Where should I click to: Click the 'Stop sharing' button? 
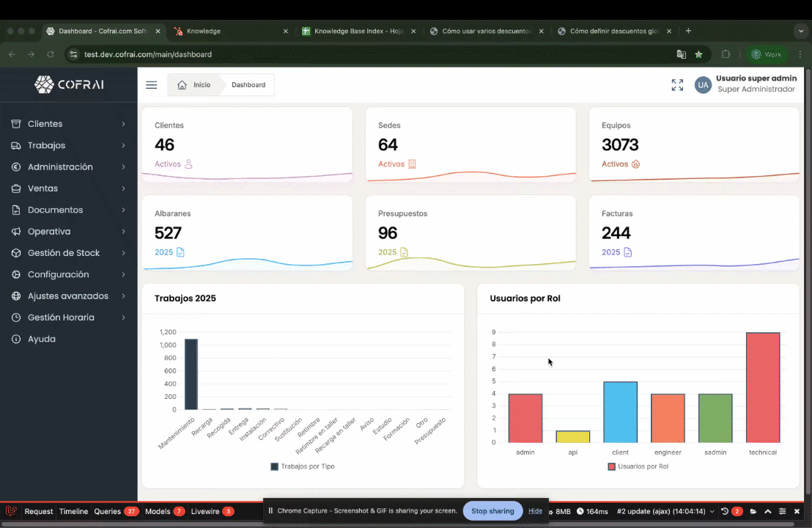point(492,511)
